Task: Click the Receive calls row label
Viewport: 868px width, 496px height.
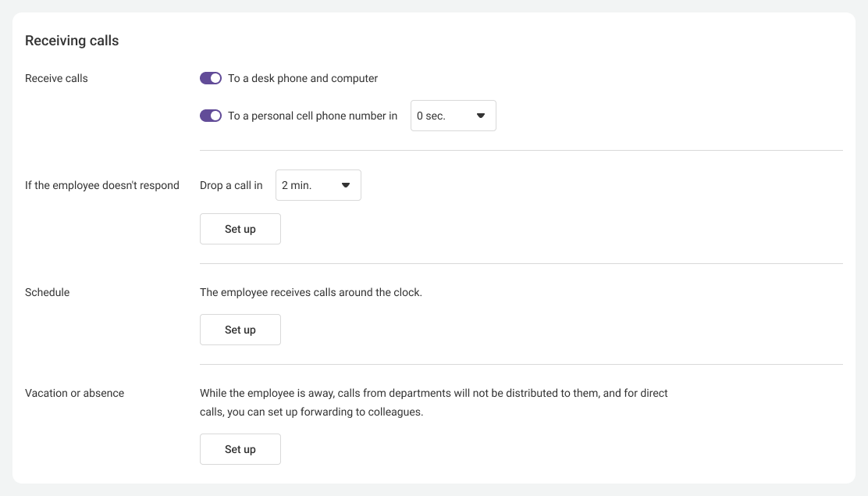Action: coord(56,78)
